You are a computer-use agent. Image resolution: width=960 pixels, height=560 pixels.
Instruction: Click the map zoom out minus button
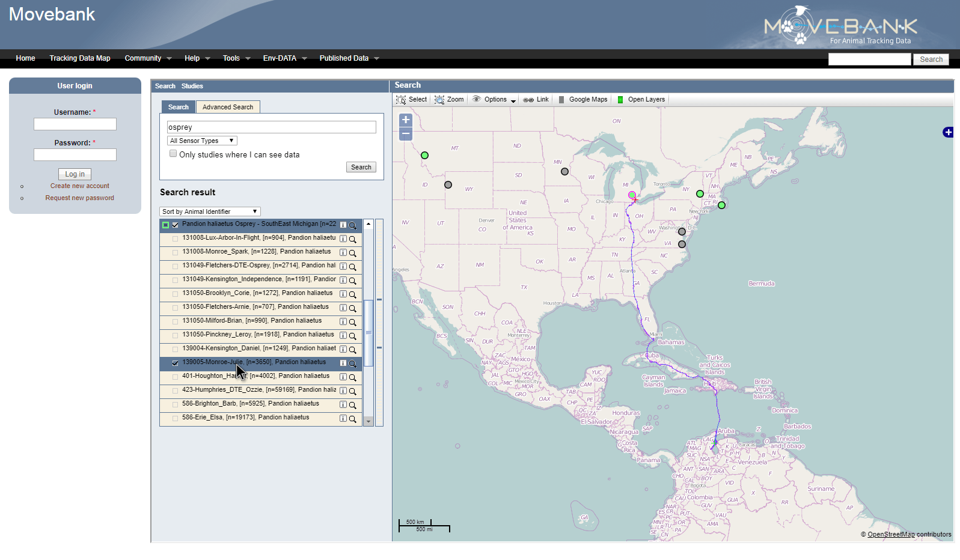point(406,134)
